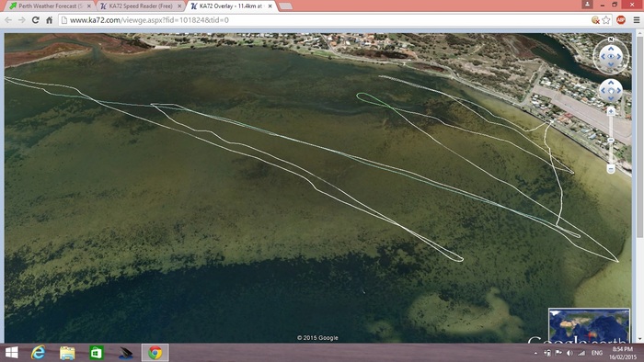Click the ka72.com address bar
Screen dimensions: 644x362
324,19
